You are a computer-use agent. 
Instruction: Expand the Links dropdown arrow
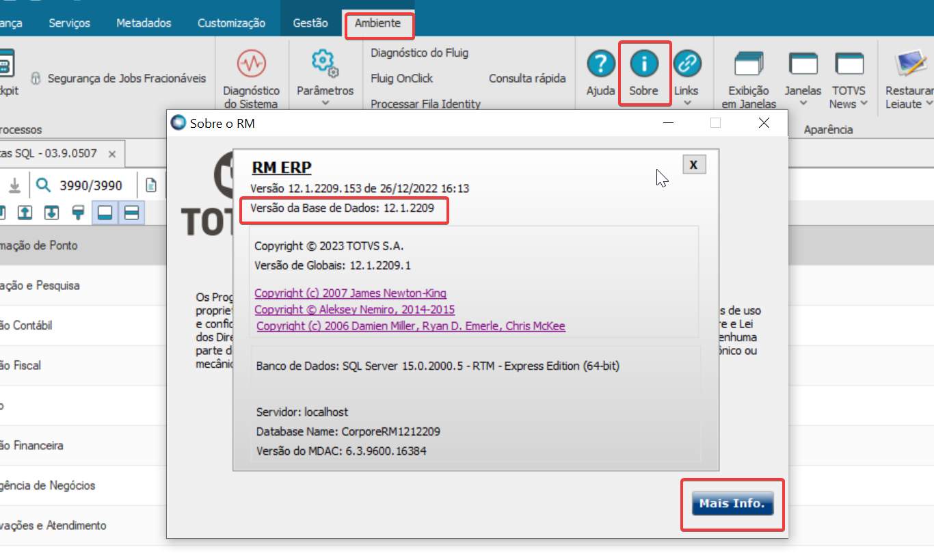[x=687, y=104]
